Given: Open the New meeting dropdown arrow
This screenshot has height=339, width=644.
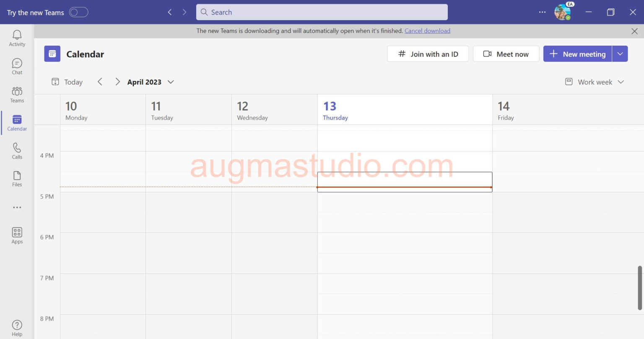Looking at the screenshot, I should (620, 54).
